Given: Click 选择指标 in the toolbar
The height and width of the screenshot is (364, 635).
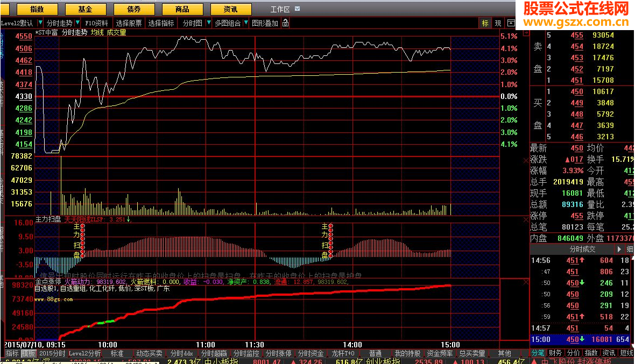Looking at the screenshot, I should pyautogui.click(x=161, y=23).
